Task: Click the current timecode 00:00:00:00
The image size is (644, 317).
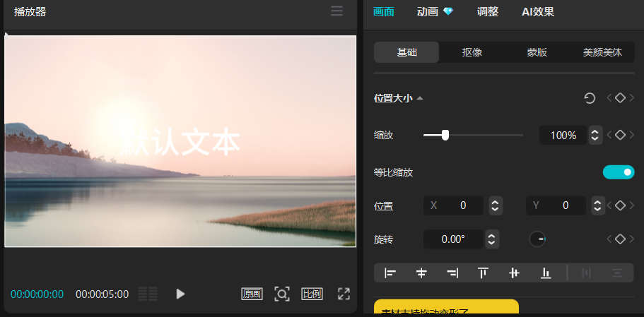Action: 37,294
